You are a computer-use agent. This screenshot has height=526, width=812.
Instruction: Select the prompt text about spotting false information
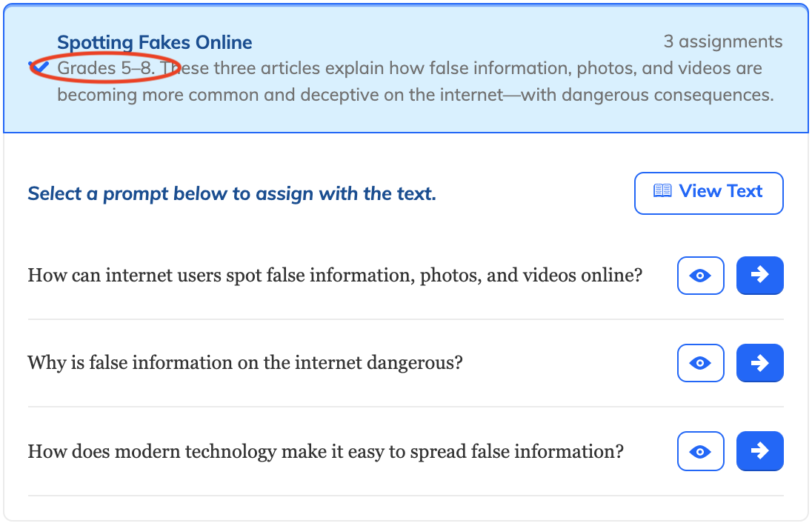pos(335,276)
